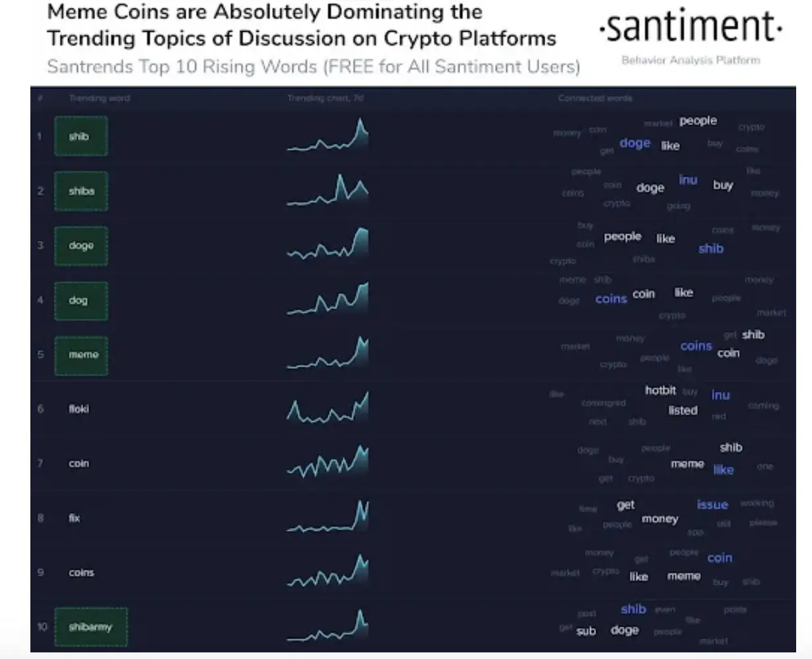This screenshot has width=812, height=659.
Task: Click the 'Trending word' column header
Action: [100, 98]
